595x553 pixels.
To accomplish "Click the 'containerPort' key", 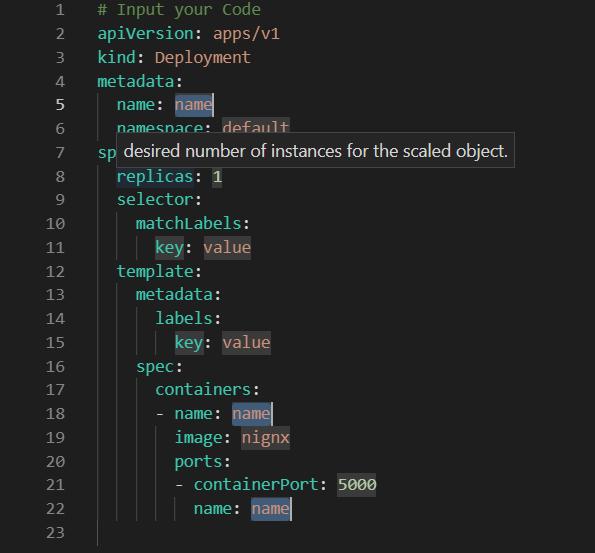I will [256, 485].
